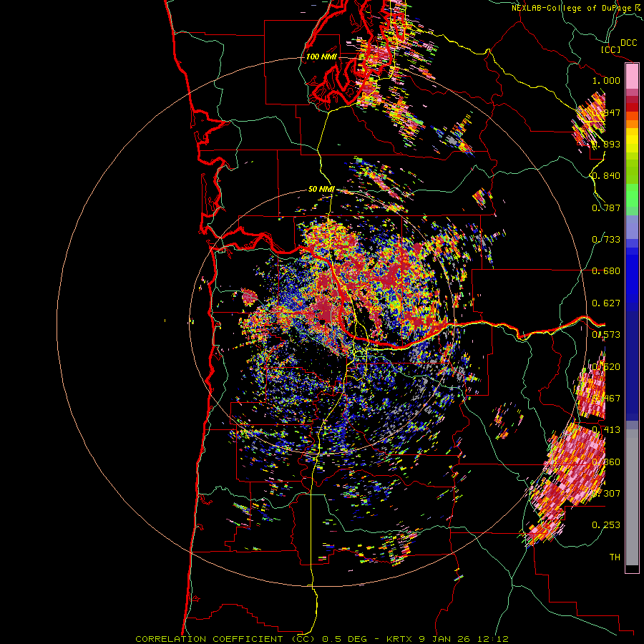Click the DCC product label
The image size is (644, 644).
pos(628,43)
